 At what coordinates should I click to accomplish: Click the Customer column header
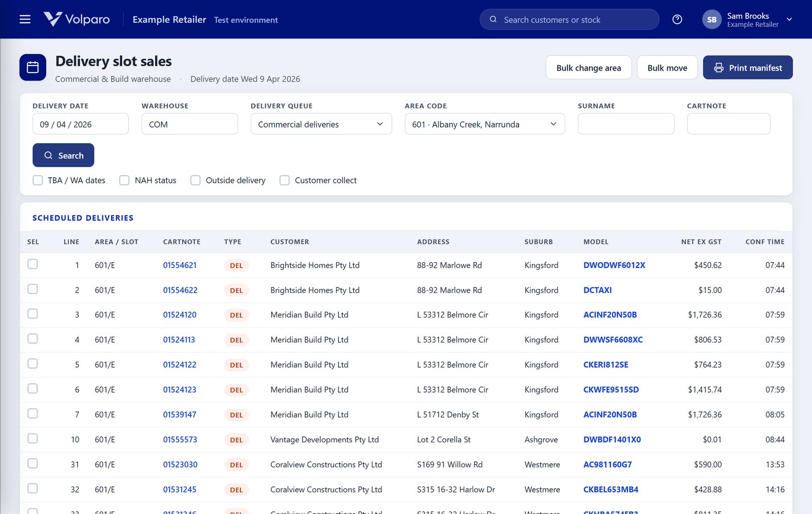290,242
